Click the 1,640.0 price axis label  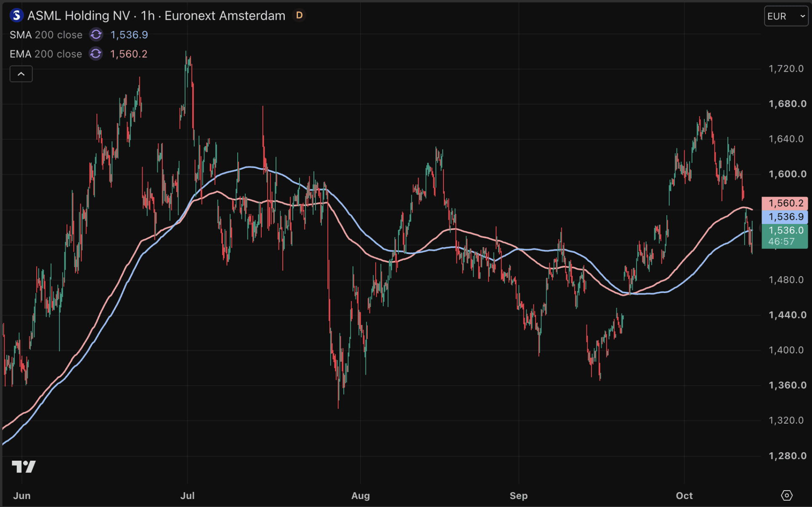tap(786, 139)
